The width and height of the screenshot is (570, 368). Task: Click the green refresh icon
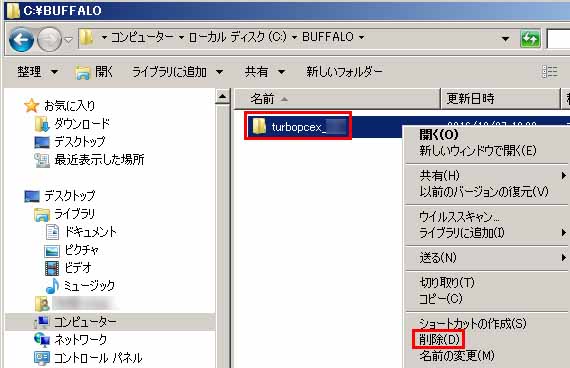[530, 39]
